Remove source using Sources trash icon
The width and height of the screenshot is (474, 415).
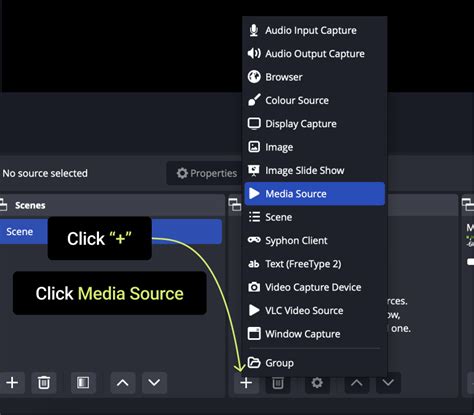tap(278, 383)
